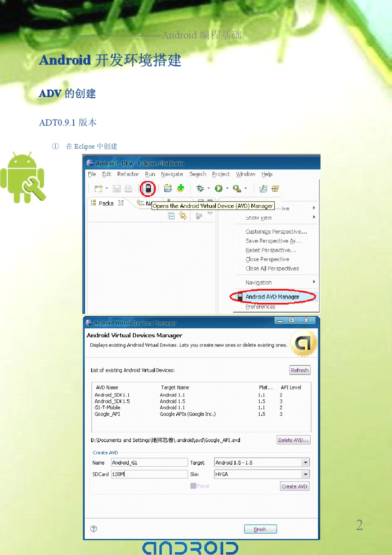Click the Open Task toolbar icon
Screen dimensions: 392x555
point(275,189)
